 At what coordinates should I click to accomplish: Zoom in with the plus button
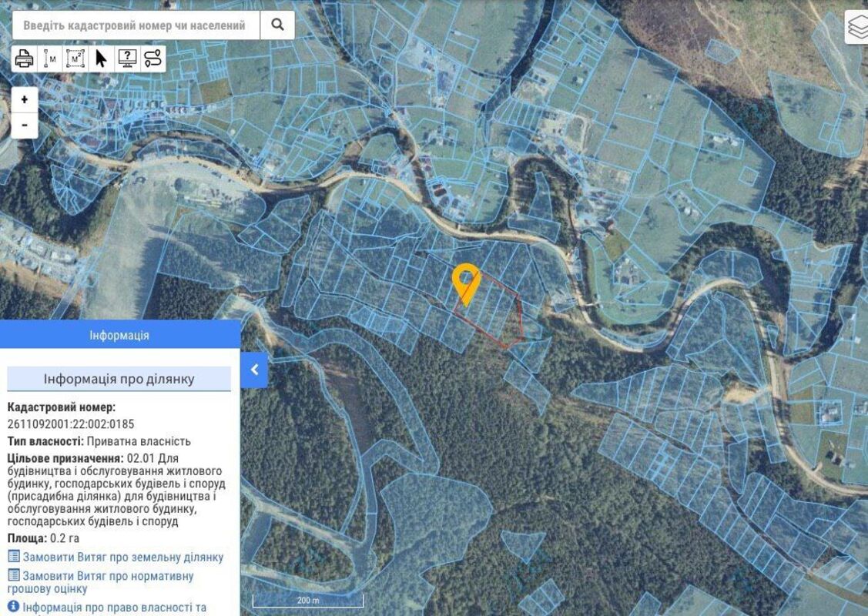tap(25, 99)
